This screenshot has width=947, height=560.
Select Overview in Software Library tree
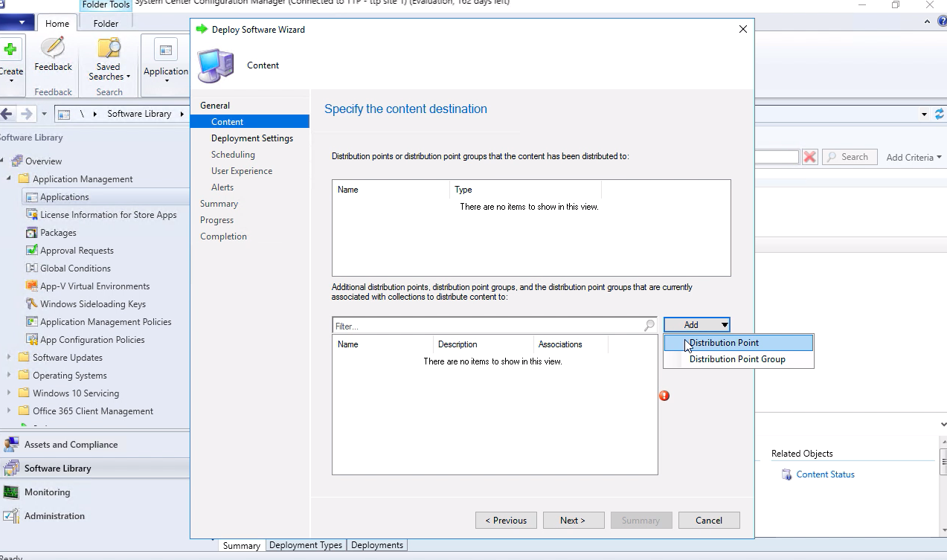pyautogui.click(x=43, y=161)
